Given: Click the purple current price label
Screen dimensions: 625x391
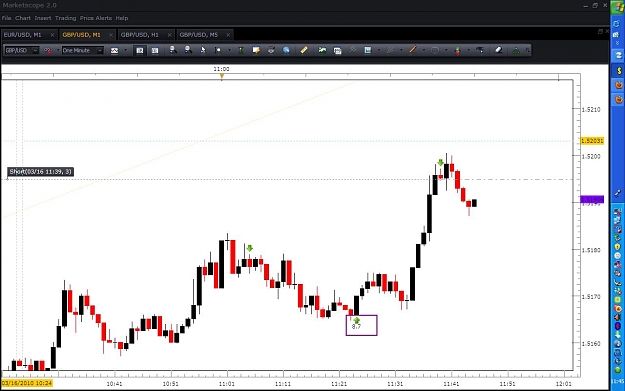Looking at the screenshot, I should click(592, 199).
